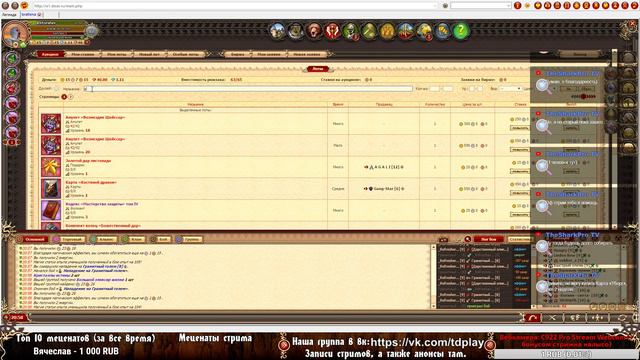Viewport: 640px width, 360px height.
Task: Open the armored knight icon in the top menu
Action: [351, 31]
